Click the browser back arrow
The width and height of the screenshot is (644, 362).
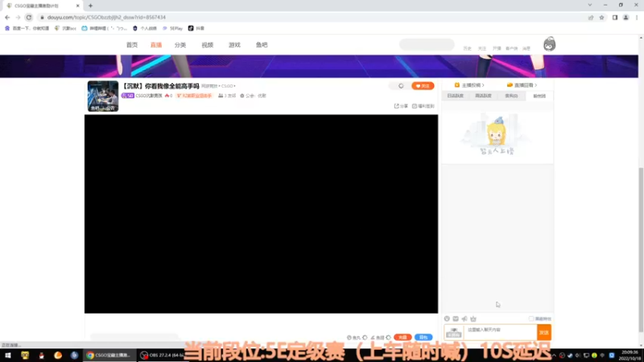pos(7,17)
